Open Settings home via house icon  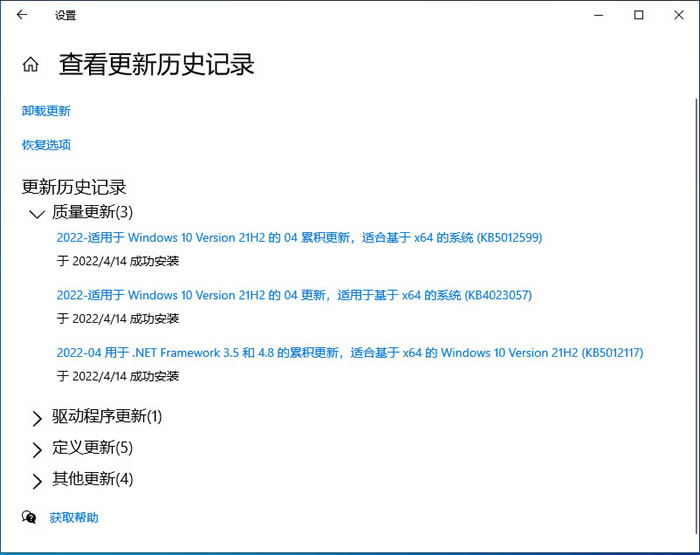click(x=30, y=65)
